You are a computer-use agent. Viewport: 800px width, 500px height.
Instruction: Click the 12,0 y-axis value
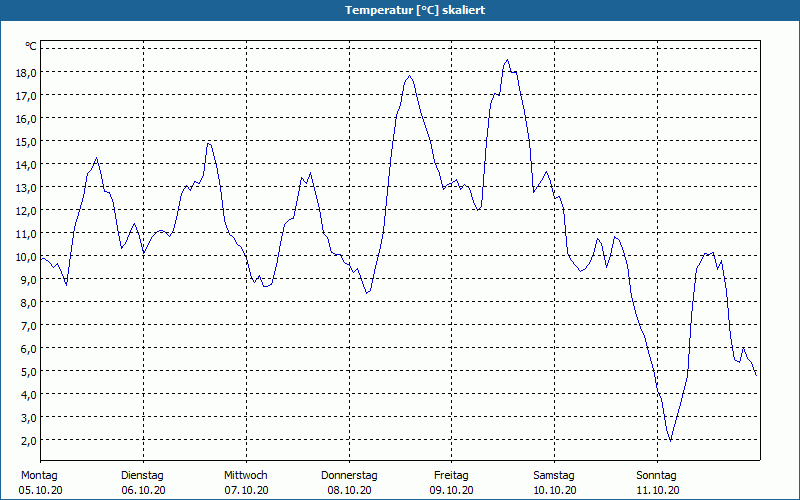click(x=27, y=211)
